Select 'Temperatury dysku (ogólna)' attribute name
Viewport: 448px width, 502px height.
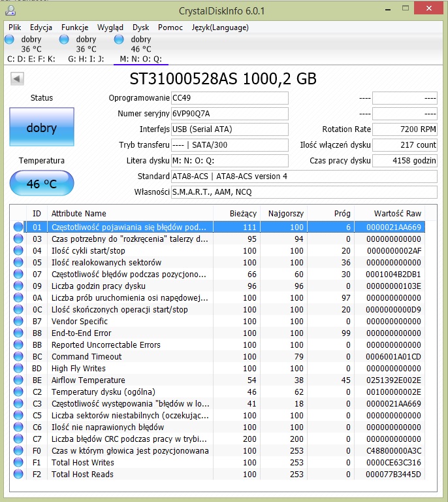pyautogui.click(x=103, y=392)
